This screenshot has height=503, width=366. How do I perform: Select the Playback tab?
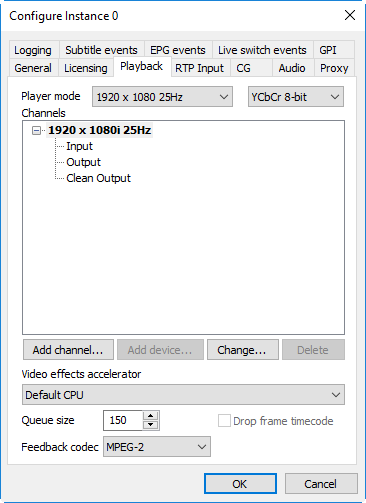[142, 66]
